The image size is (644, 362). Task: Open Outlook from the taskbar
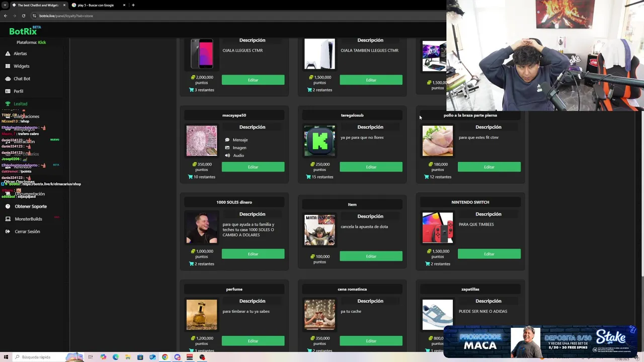click(x=152, y=357)
